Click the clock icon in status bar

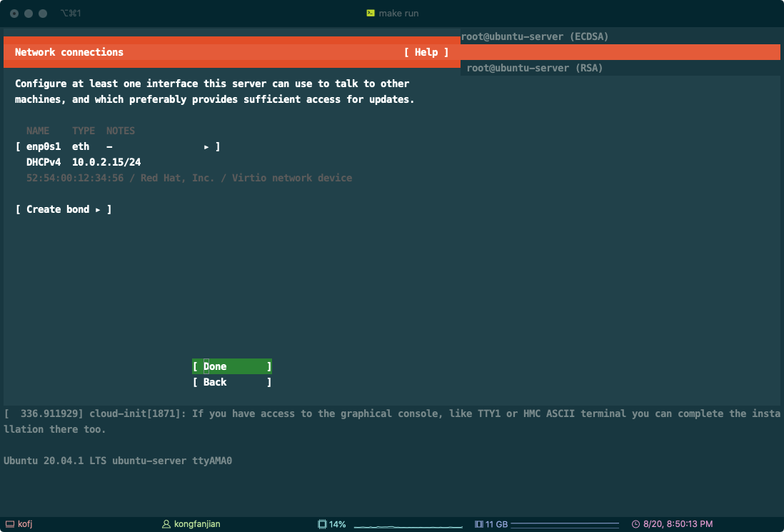635,524
